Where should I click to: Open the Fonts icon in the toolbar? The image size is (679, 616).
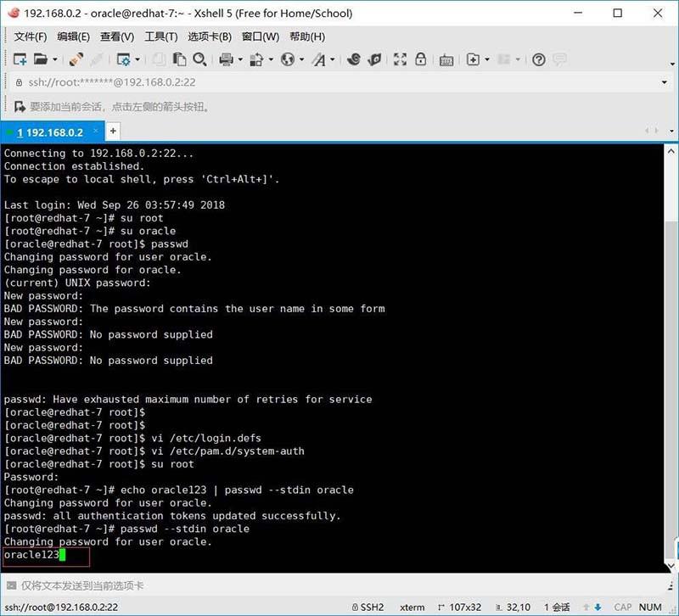coord(321,59)
